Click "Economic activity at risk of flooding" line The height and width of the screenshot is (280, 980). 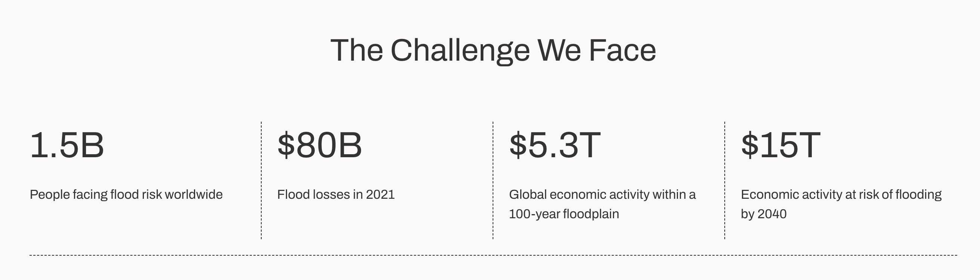coord(841,195)
